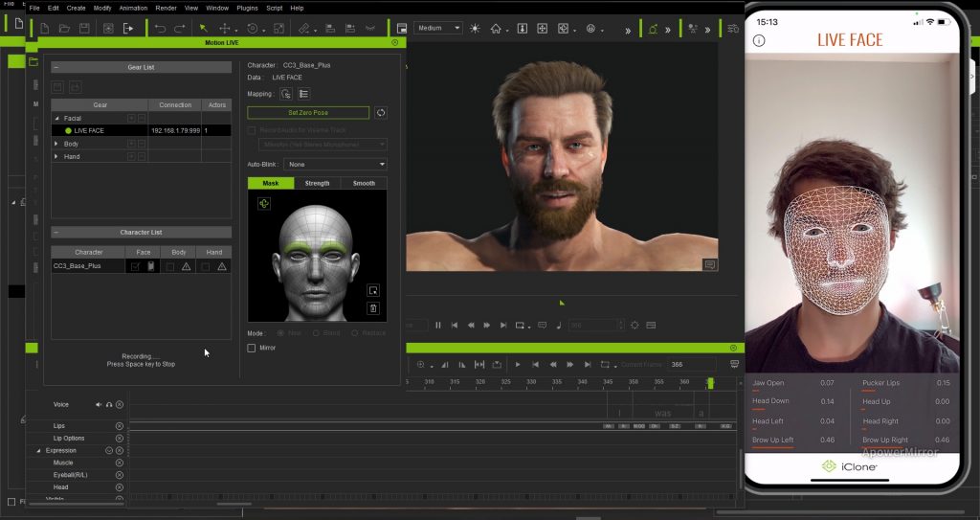980x520 pixels.
Task: Click the Redo arrow icon
Action: click(179, 28)
